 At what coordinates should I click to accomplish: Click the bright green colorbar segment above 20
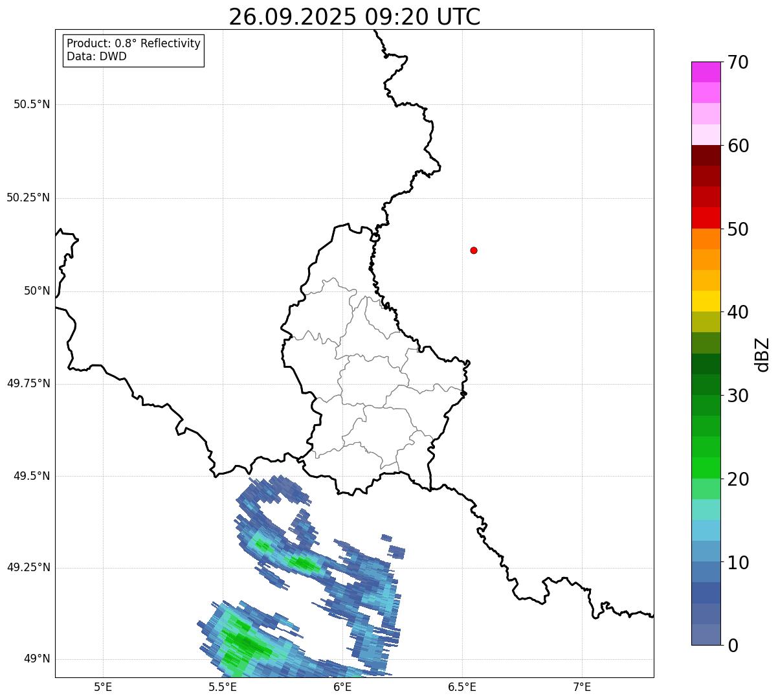tap(706, 468)
